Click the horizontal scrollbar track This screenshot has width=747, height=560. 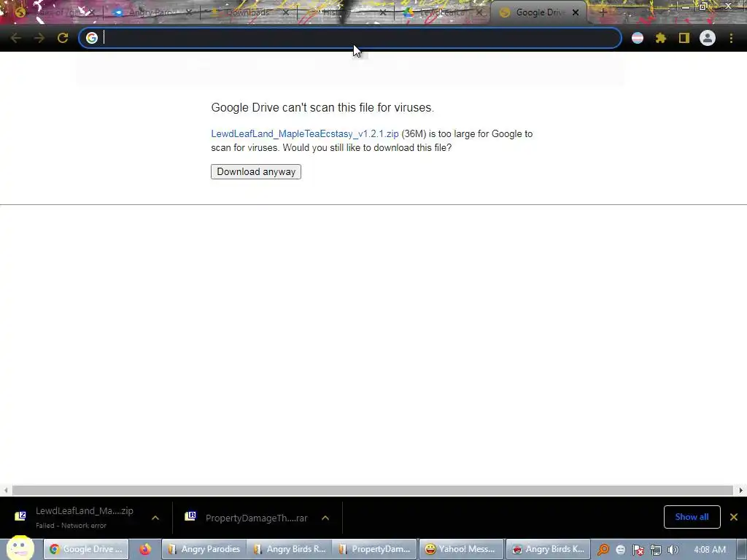pyautogui.click(x=373, y=491)
